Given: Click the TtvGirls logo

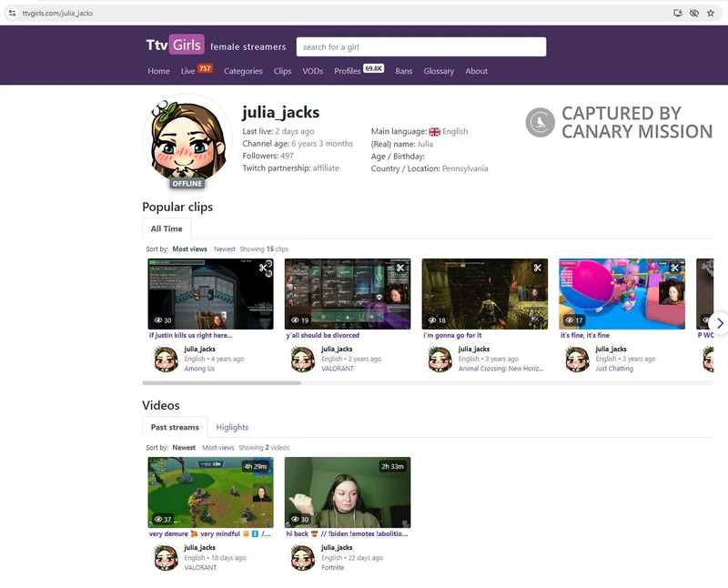Looking at the screenshot, I should pyautogui.click(x=175, y=46).
